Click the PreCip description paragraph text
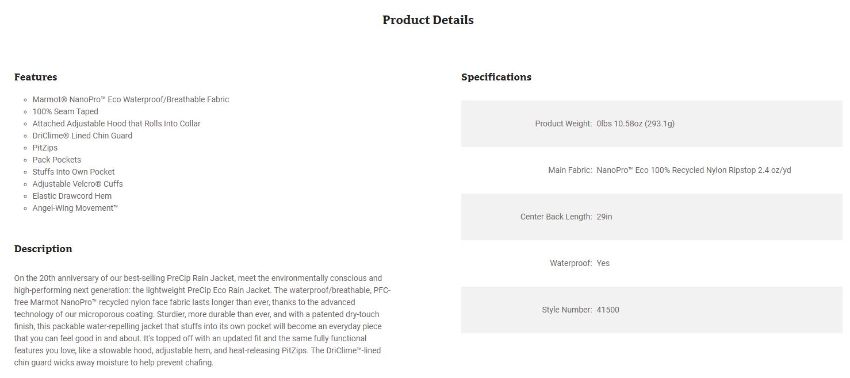 202,320
